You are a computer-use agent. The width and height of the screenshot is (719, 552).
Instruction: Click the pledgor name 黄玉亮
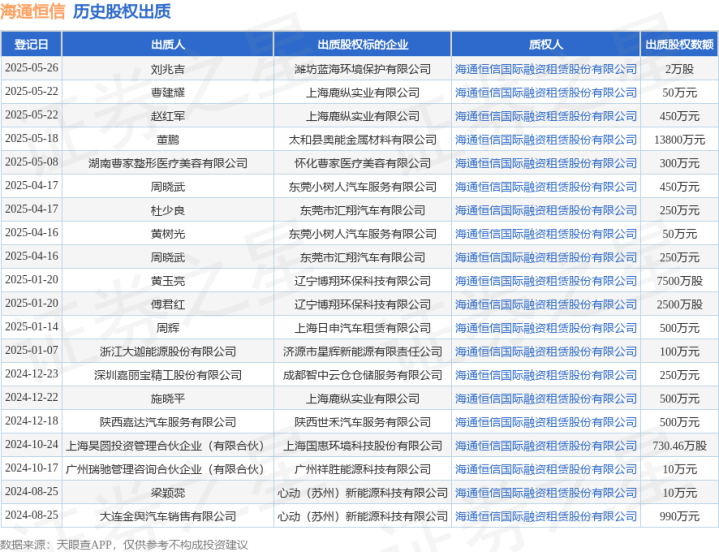point(168,281)
